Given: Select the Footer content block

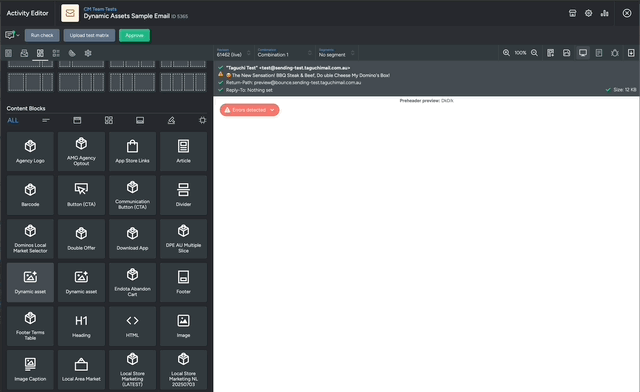Looking at the screenshot, I should (x=183, y=283).
